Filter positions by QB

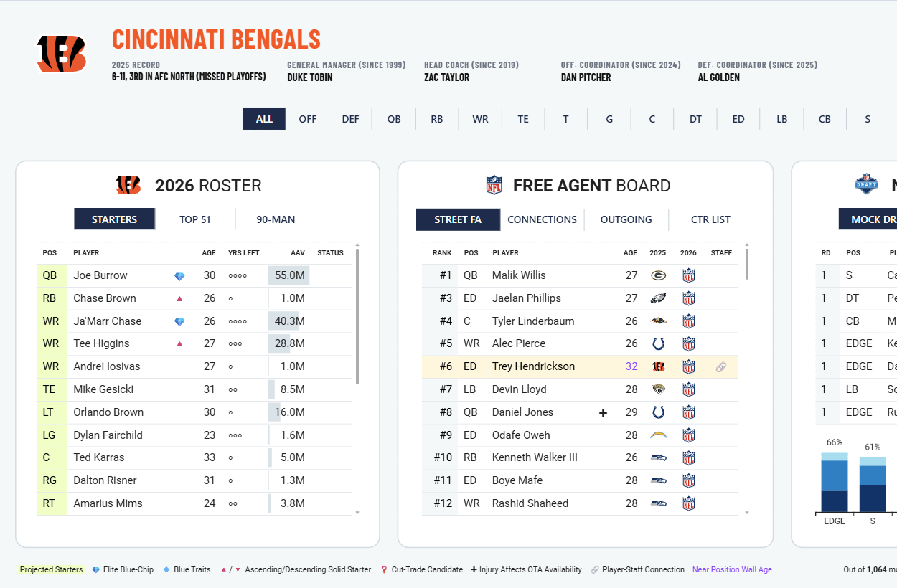[394, 119]
